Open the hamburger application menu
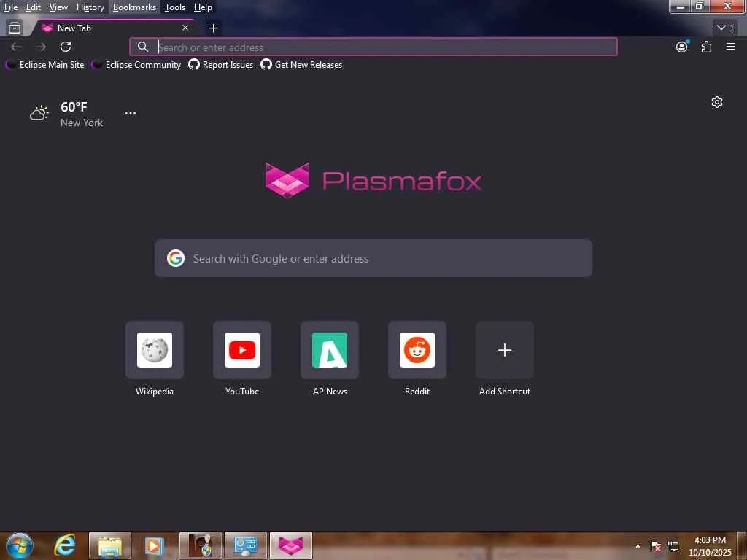The height and width of the screenshot is (560, 747). (731, 47)
